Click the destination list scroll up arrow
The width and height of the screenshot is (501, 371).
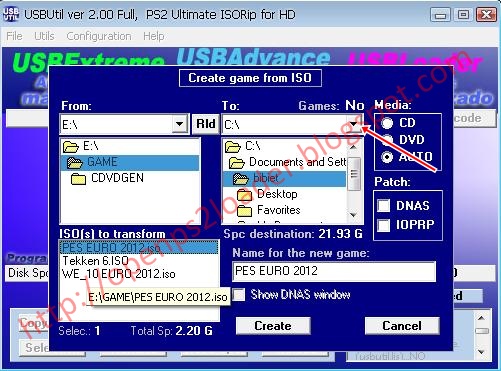click(x=354, y=146)
